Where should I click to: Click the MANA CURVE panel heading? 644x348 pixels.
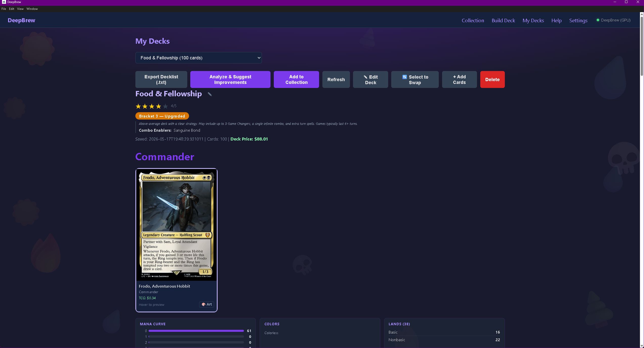[x=153, y=324]
